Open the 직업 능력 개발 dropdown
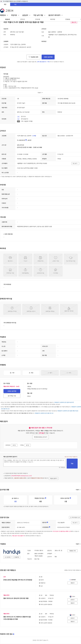The width and height of the screenshot is (81, 644). tap(39, 15)
